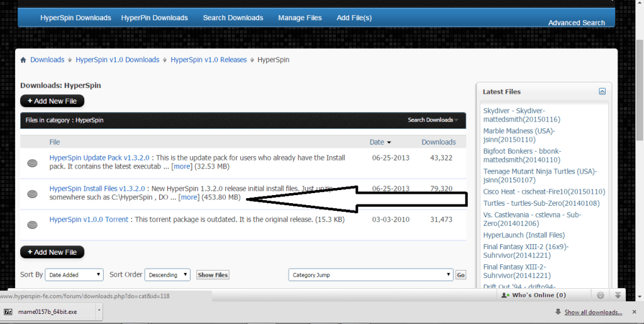Open Final Fantasy XIII-2 (16x9) link
The height and width of the screenshot is (324, 644).
coord(526,251)
